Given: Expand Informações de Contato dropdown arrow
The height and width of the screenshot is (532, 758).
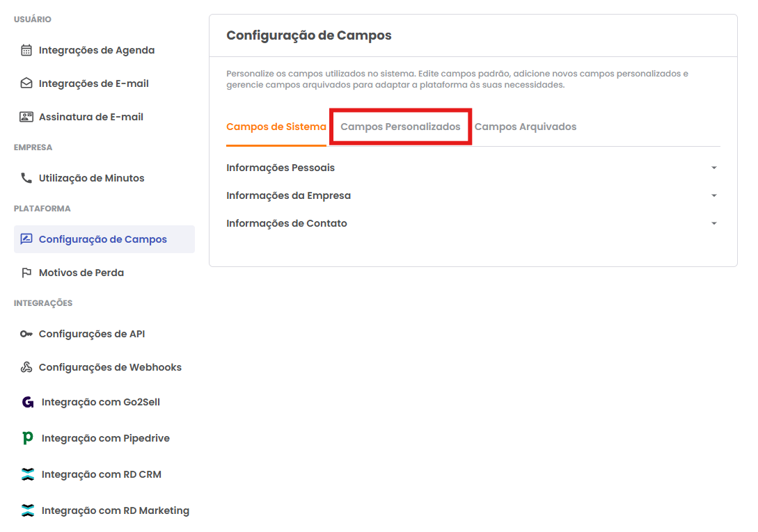Looking at the screenshot, I should (x=713, y=223).
